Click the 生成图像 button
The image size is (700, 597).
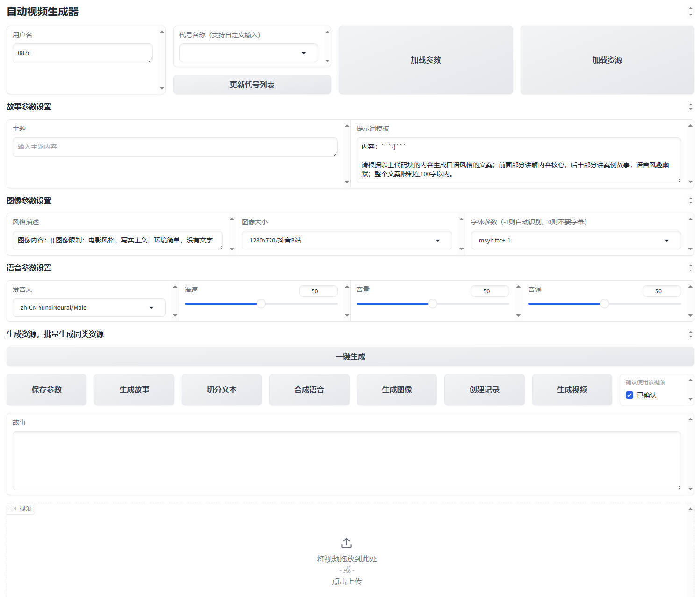point(397,390)
